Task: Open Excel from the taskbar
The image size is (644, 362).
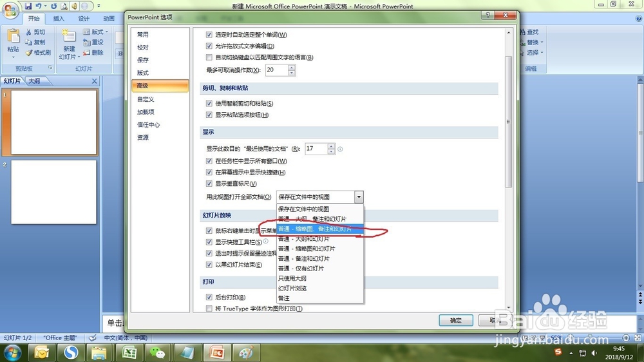Action: coord(129,352)
